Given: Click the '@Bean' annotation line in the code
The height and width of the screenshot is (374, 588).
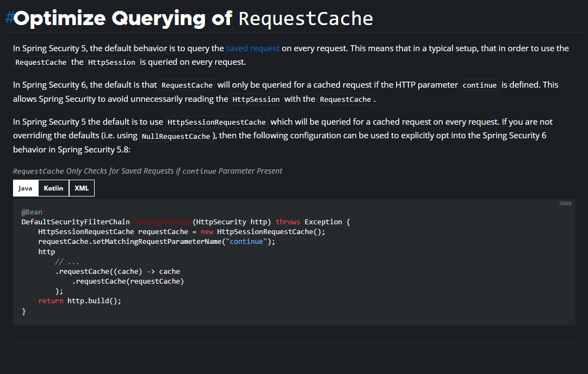Looking at the screenshot, I should tap(32, 212).
